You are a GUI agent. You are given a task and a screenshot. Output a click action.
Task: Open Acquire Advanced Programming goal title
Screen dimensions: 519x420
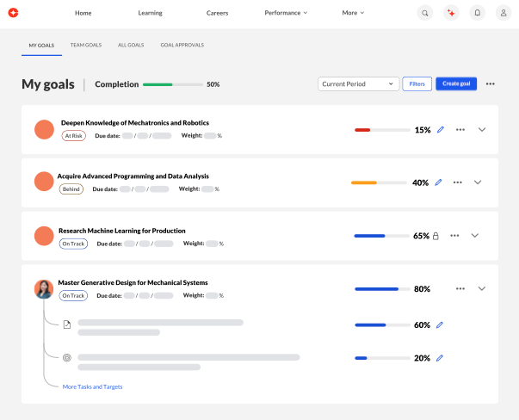133,176
